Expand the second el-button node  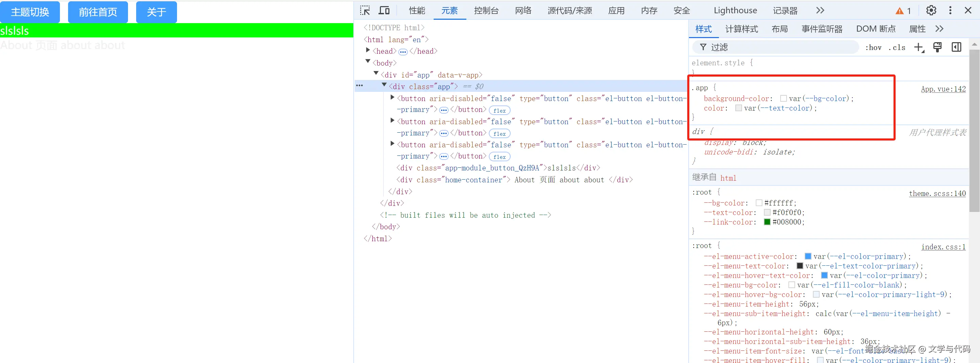click(392, 121)
